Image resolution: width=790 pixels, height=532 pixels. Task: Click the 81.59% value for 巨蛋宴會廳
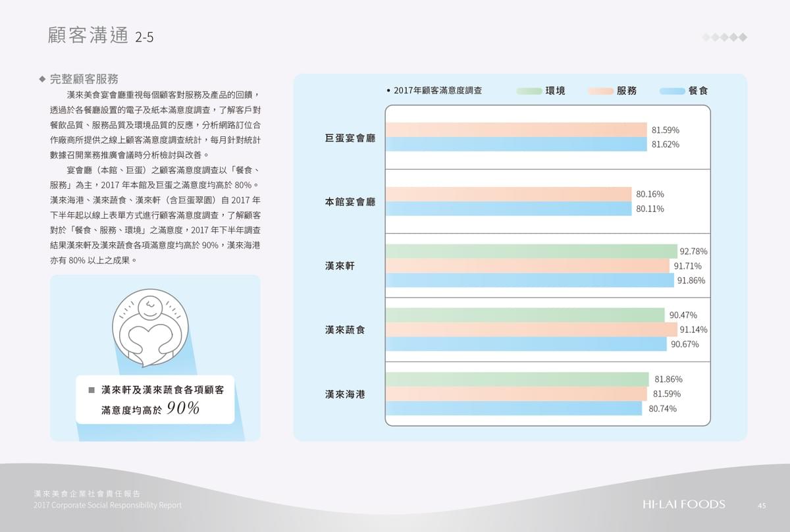665,130
